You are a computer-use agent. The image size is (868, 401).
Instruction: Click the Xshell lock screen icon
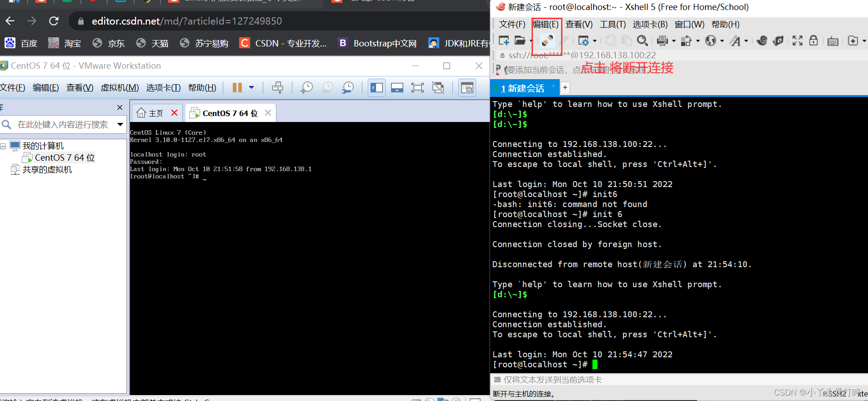[813, 41]
